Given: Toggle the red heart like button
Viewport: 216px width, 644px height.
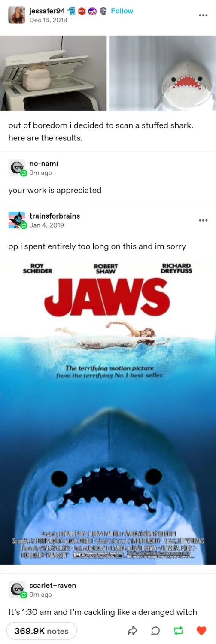Looking at the screenshot, I should click(201, 631).
